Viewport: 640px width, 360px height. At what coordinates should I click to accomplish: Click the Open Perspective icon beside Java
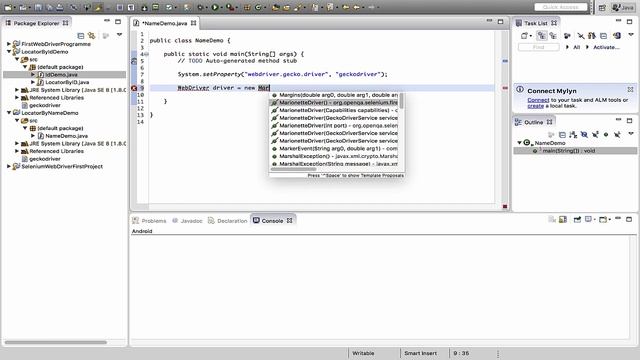(602, 7)
